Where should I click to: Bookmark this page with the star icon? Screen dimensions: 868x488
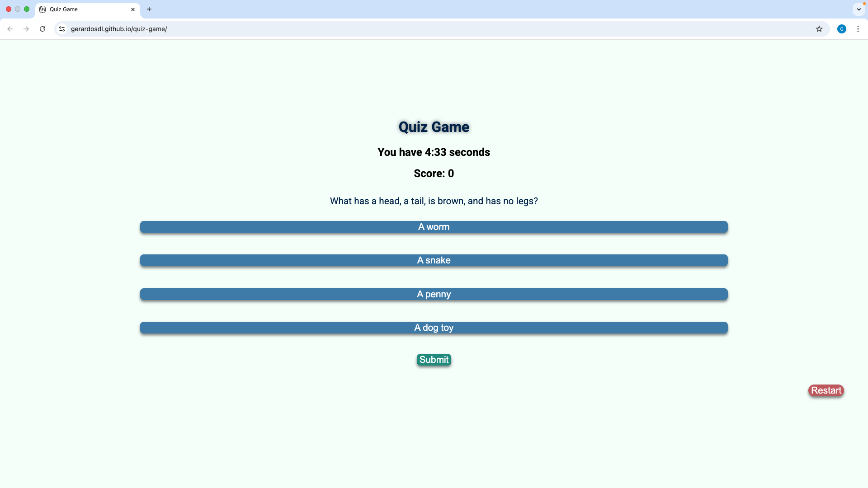[819, 29]
